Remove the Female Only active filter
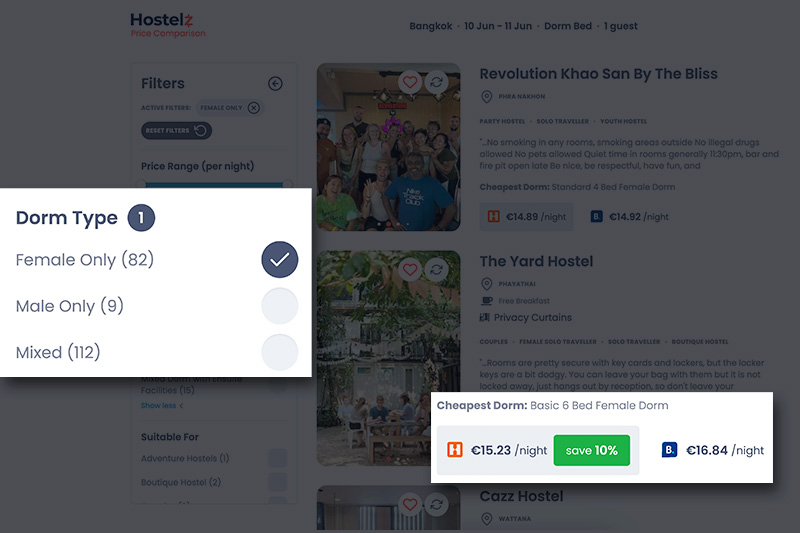Image resolution: width=800 pixels, height=533 pixels. point(254,108)
